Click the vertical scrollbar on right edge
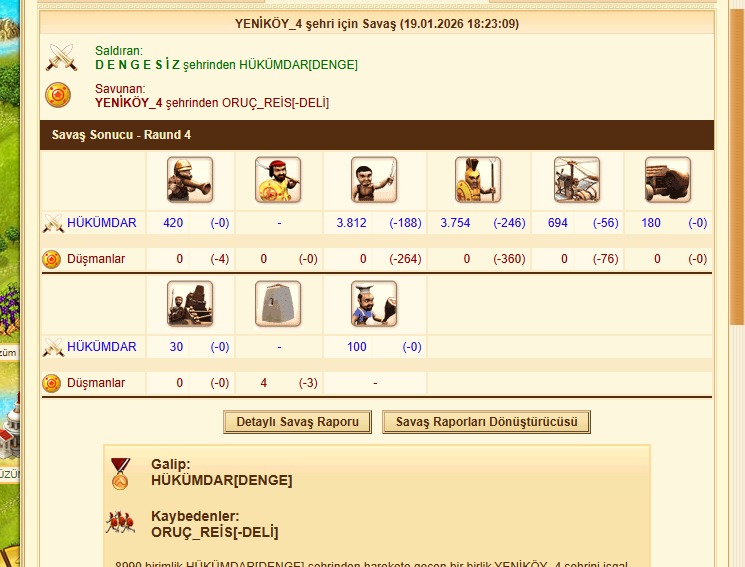Image resolution: width=745 pixels, height=567 pixels. 737,166
